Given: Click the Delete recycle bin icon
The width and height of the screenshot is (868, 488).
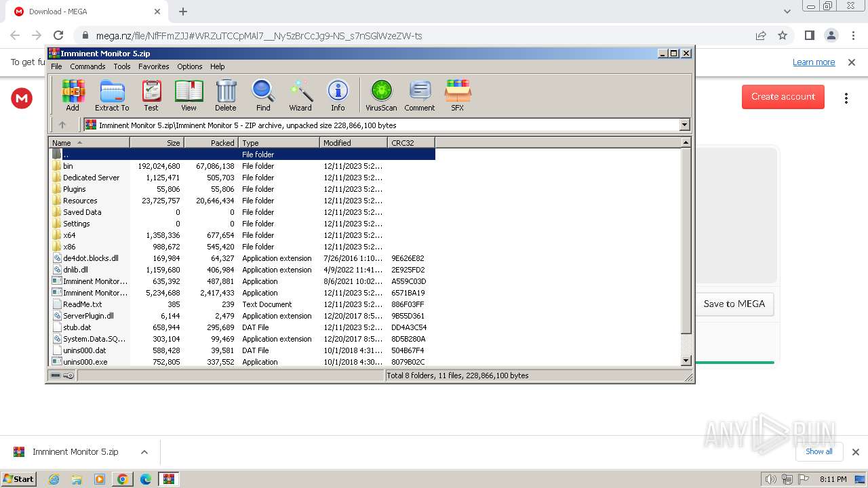Looking at the screenshot, I should click(226, 95).
